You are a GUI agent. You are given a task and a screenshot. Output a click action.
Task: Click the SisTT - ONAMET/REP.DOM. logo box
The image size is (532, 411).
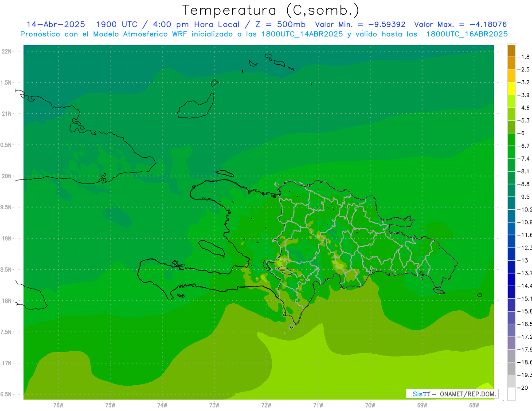click(x=452, y=394)
